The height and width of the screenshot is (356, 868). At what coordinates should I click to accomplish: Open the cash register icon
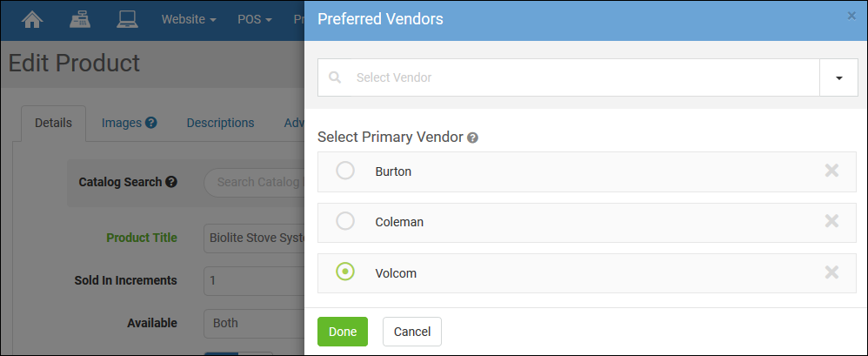point(81,19)
